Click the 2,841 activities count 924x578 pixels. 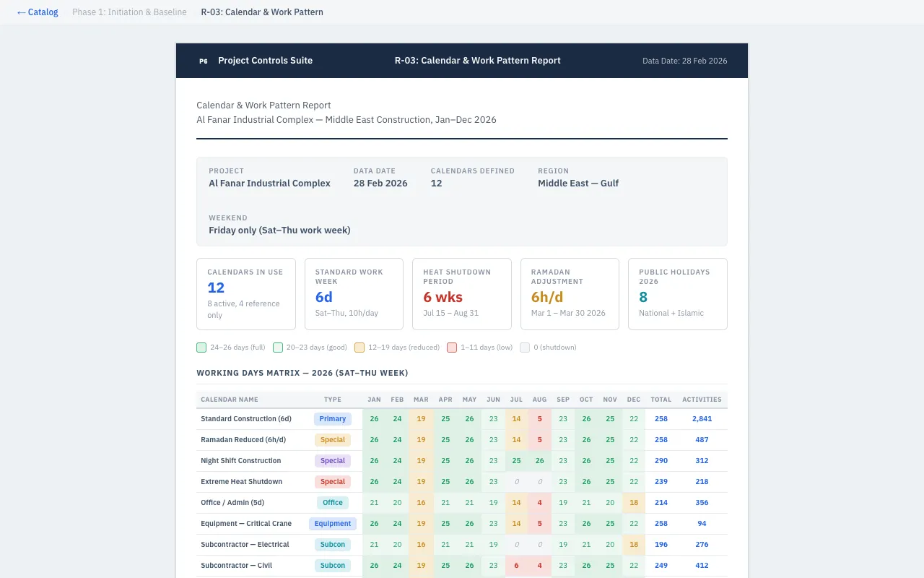click(x=702, y=419)
